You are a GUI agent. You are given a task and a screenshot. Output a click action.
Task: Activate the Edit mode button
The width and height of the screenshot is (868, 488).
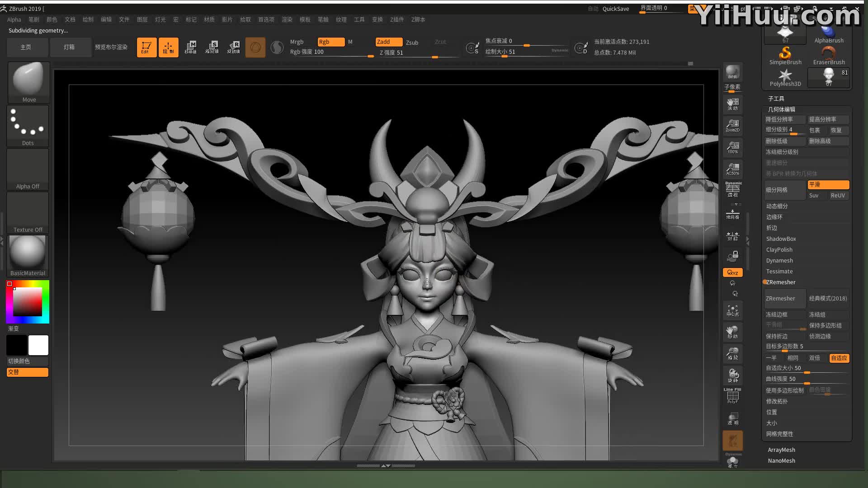[146, 47]
